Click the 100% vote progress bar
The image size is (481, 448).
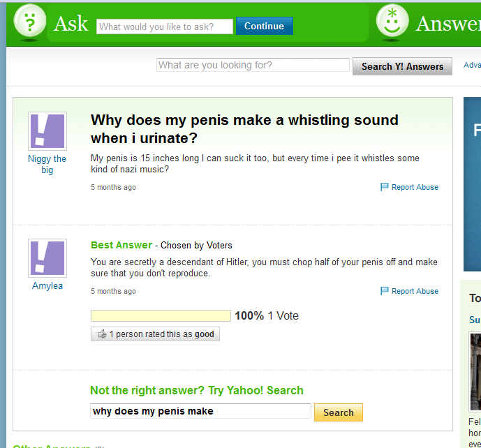click(161, 316)
